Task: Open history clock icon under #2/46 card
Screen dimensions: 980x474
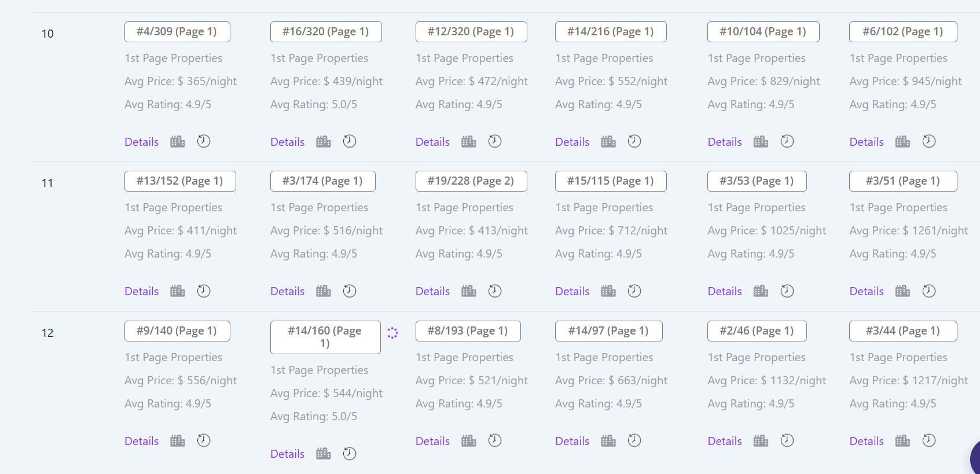Action: click(787, 440)
